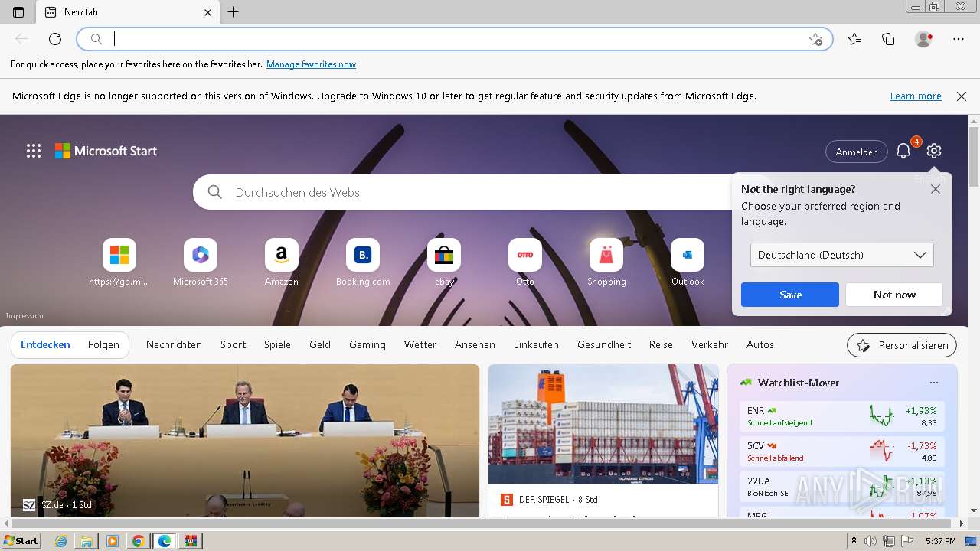
Task: Click the Personalisieren button
Action: pos(902,345)
